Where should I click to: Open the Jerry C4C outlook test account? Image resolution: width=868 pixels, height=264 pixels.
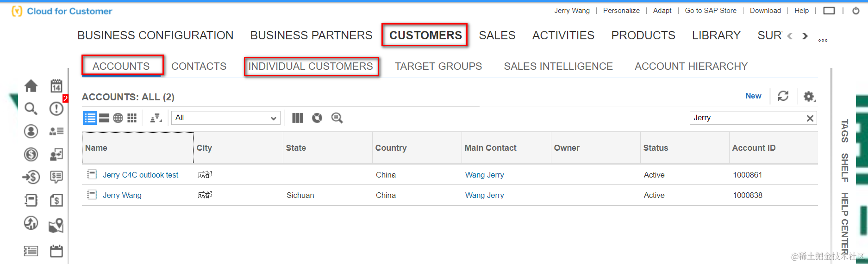point(141,175)
